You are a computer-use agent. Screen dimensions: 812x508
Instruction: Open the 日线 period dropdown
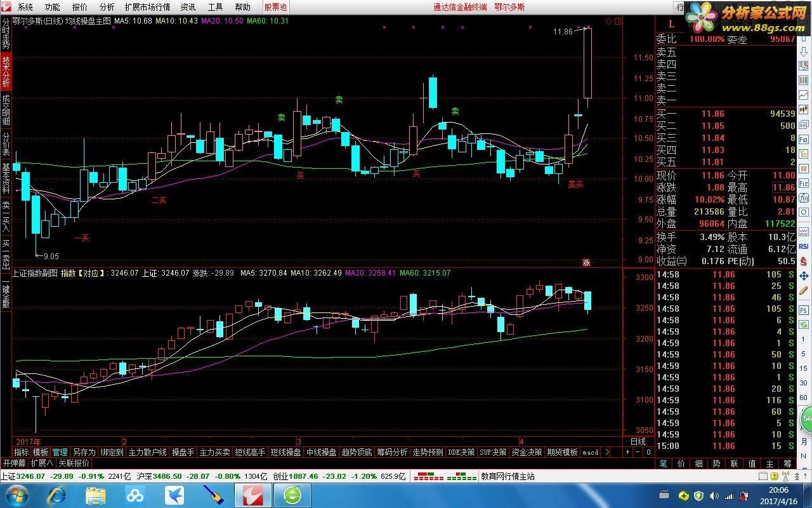pyautogui.click(x=638, y=441)
